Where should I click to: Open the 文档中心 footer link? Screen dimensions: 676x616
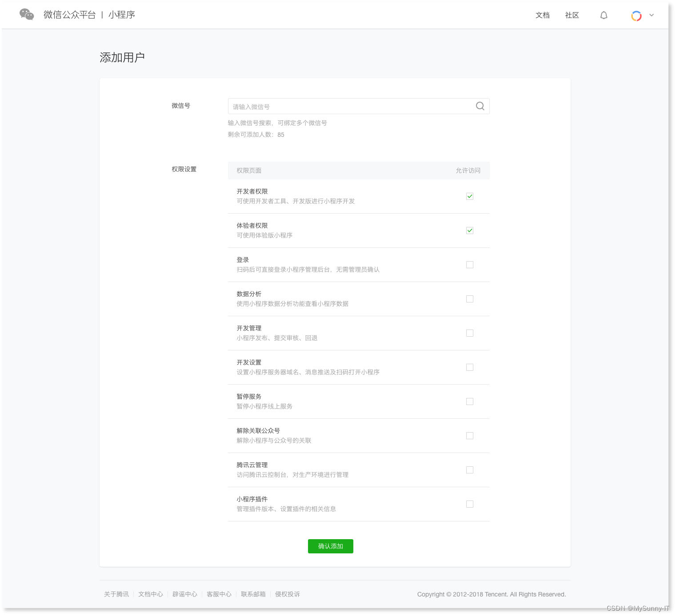point(151,594)
